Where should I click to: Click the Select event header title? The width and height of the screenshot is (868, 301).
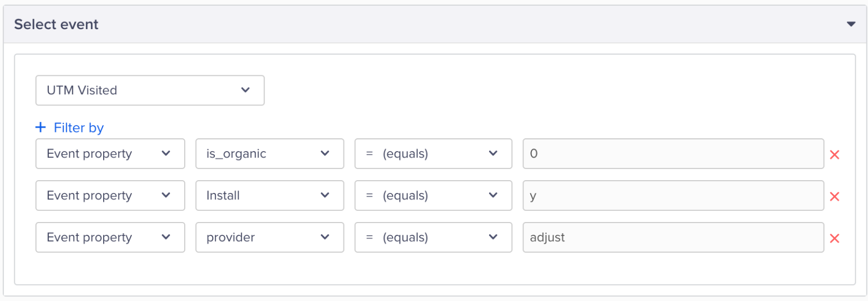pyautogui.click(x=56, y=24)
